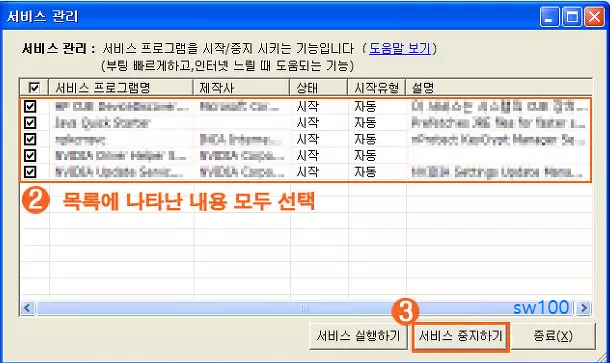Click the horizontal scrollbar thumb

pyautogui.click(x=305, y=308)
